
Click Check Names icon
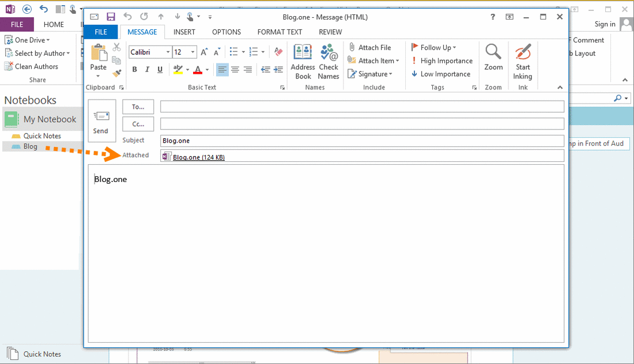click(329, 62)
